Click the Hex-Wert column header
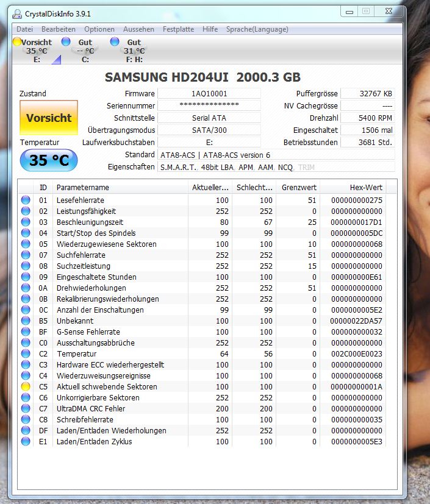Viewport: 430px width, 504px height. point(353,187)
